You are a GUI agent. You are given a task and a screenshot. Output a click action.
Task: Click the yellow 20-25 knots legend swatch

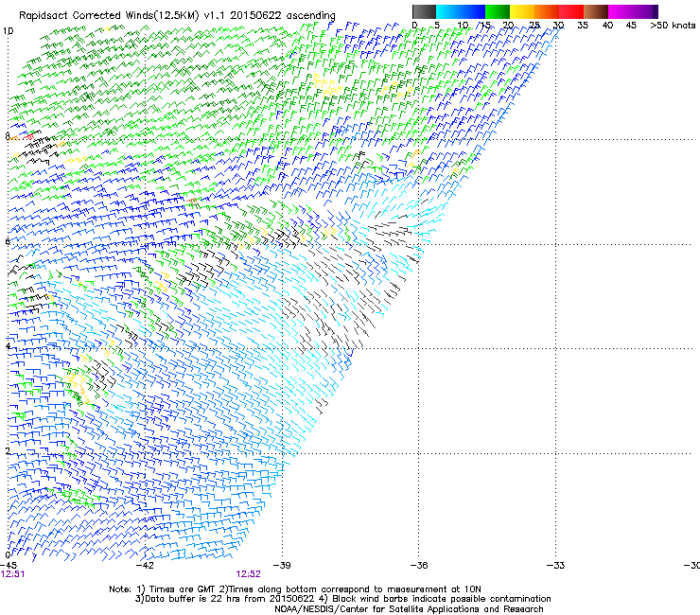click(522, 11)
